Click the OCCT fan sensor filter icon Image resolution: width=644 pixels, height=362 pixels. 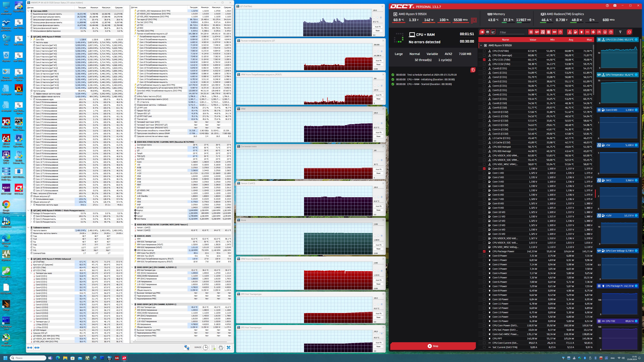point(593,32)
